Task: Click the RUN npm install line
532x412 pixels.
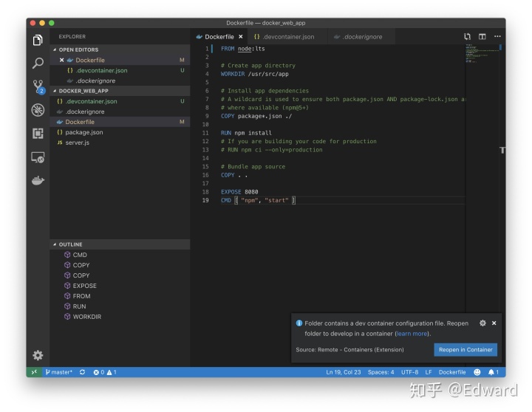Action: click(246, 133)
